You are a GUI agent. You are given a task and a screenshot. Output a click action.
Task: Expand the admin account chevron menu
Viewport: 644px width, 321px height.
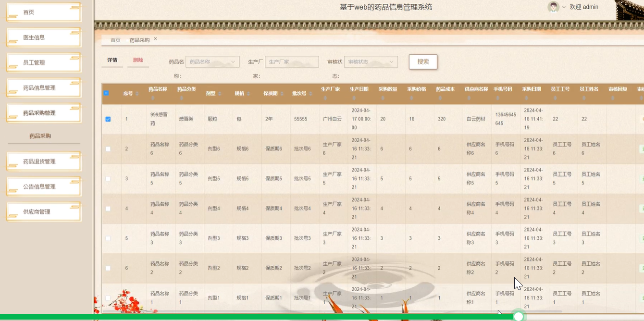tap(563, 7)
